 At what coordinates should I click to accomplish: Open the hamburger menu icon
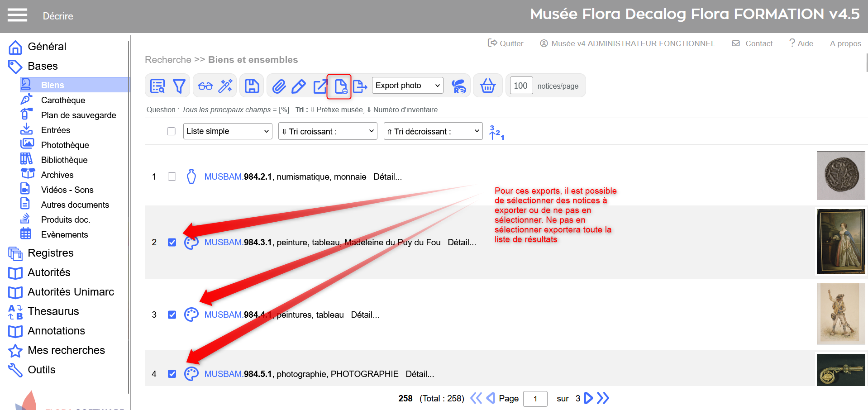(17, 15)
